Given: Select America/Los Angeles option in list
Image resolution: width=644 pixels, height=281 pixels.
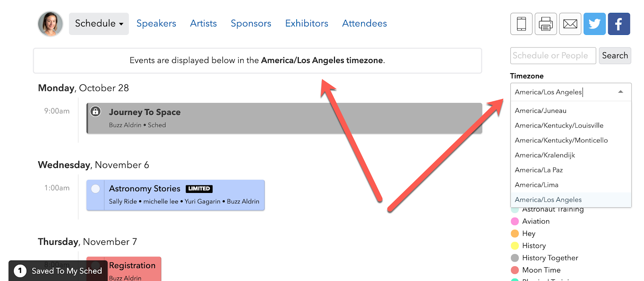Looking at the screenshot, I should click(x=571, y=200).
